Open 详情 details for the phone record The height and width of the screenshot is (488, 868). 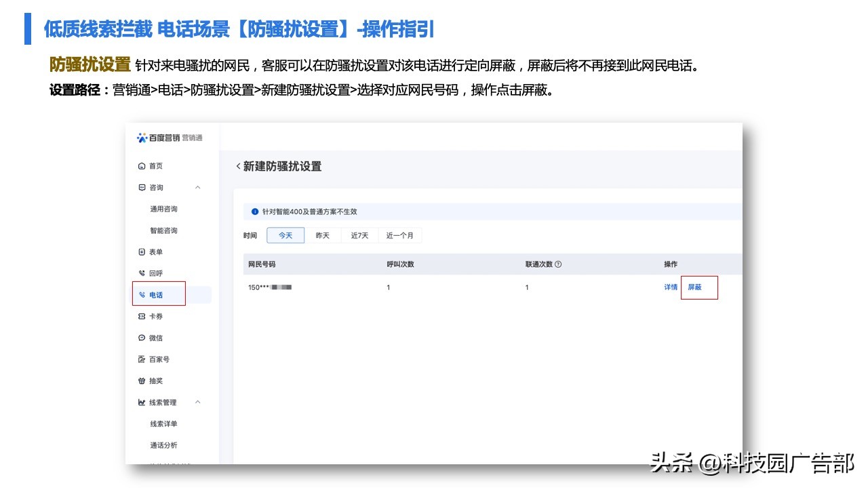pos(670,287)
